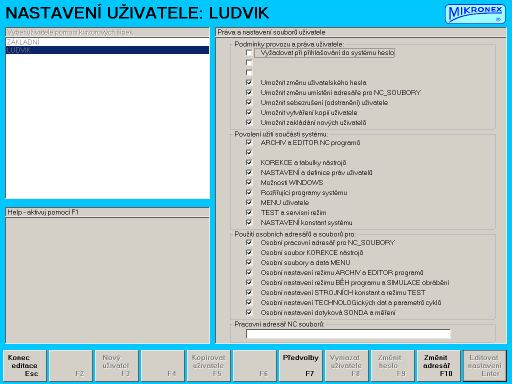The width and height of the screenshot is (512, 384).
Task: Toggle 'KOREKCE a tabulky nástrojů' checkbox
Action: point(249,162)
